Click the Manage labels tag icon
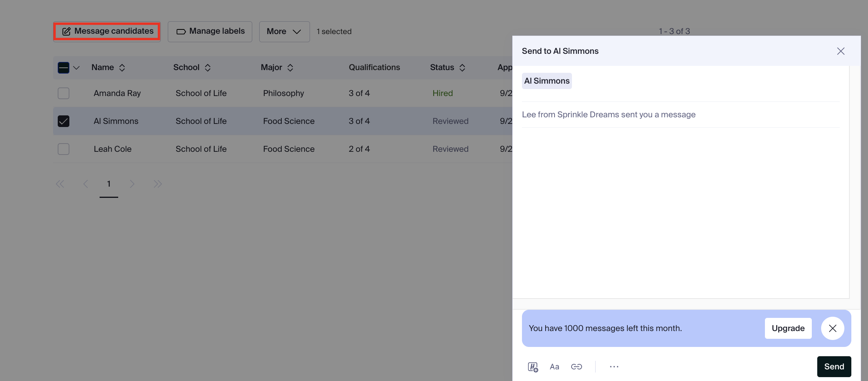Viewport: 868px width, 381px height. (x=181, y=31)
